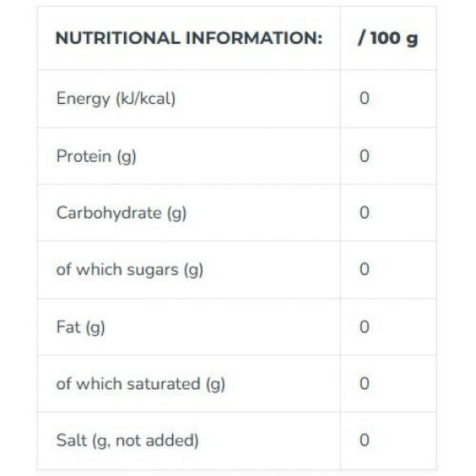The width and height of the screenshot is (476, 476).
Task: Click the of which sugars label
Action: click(x=129, y=269)
